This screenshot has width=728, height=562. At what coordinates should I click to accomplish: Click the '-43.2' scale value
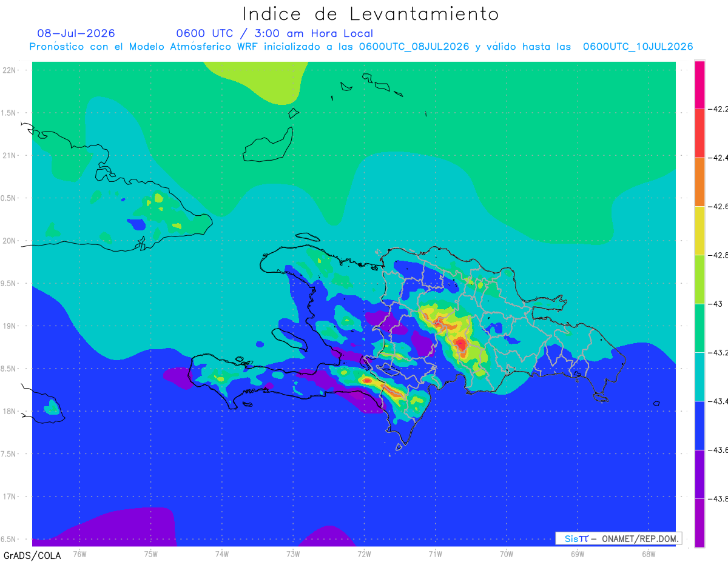(718, 352)
